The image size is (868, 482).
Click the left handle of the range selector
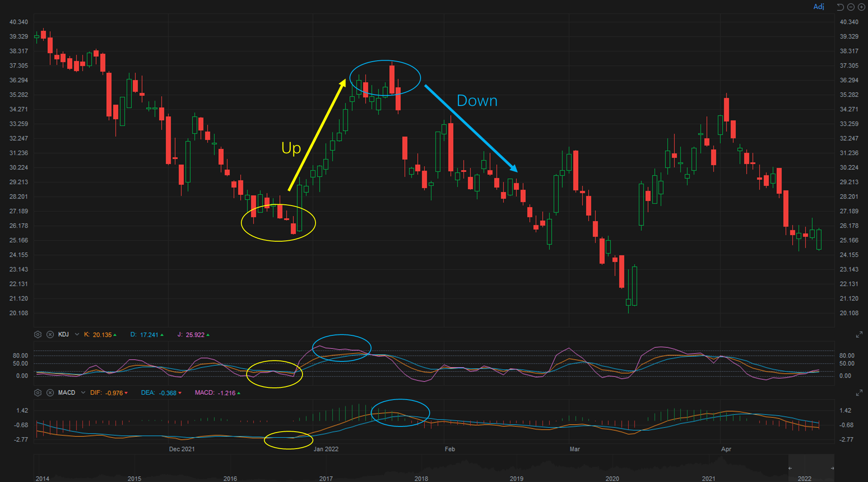(x=790, y=468)
